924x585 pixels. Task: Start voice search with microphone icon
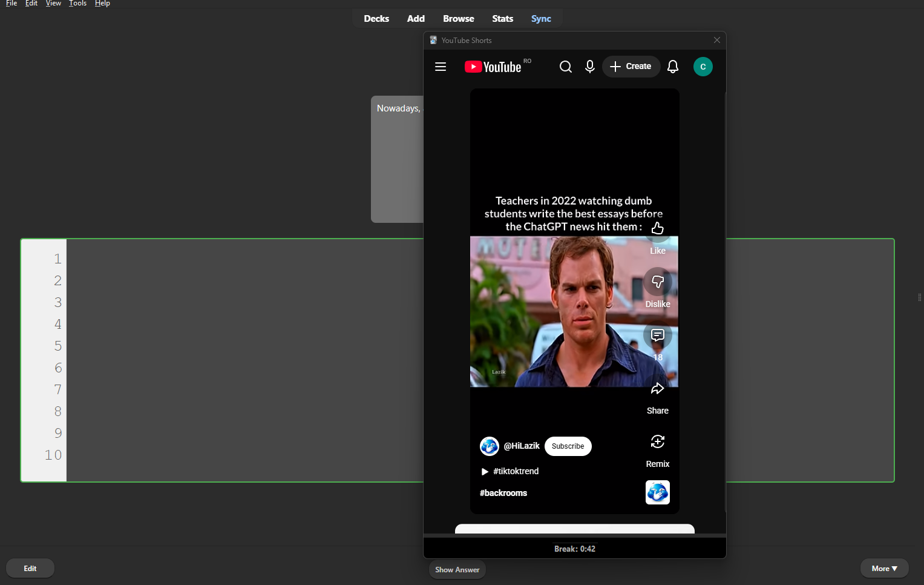coord(590,67)
